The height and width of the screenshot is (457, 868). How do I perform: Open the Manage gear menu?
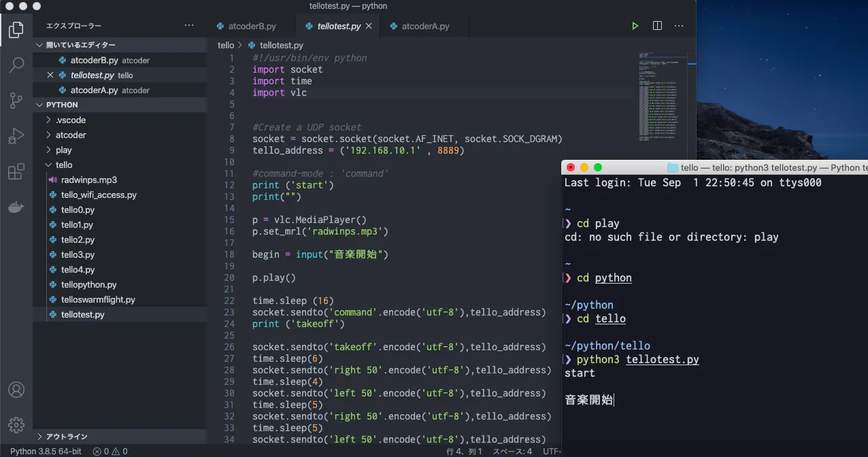tap(16, 424)
